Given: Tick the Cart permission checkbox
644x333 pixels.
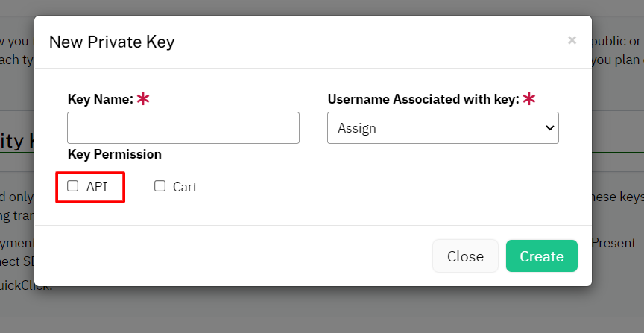Looking at the screenshot, I should click(160, 186).
